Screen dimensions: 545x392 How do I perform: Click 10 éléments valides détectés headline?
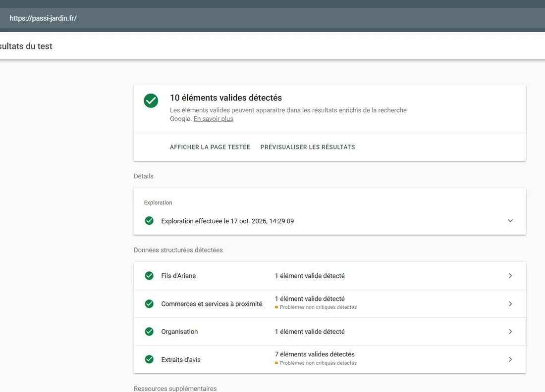click(x=226, y=98)
